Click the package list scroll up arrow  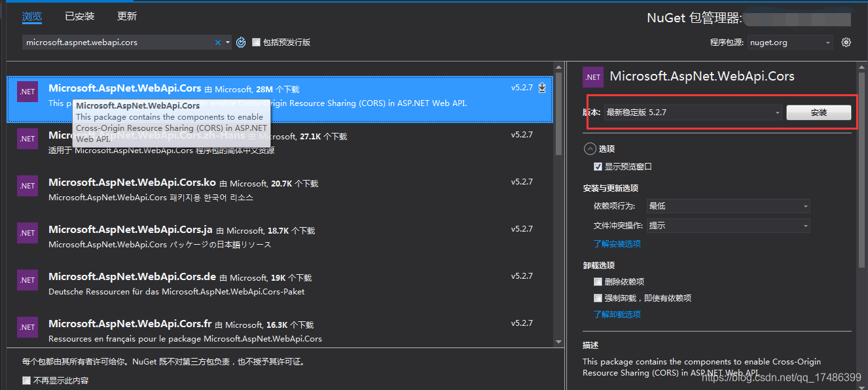tap(558, 67)
